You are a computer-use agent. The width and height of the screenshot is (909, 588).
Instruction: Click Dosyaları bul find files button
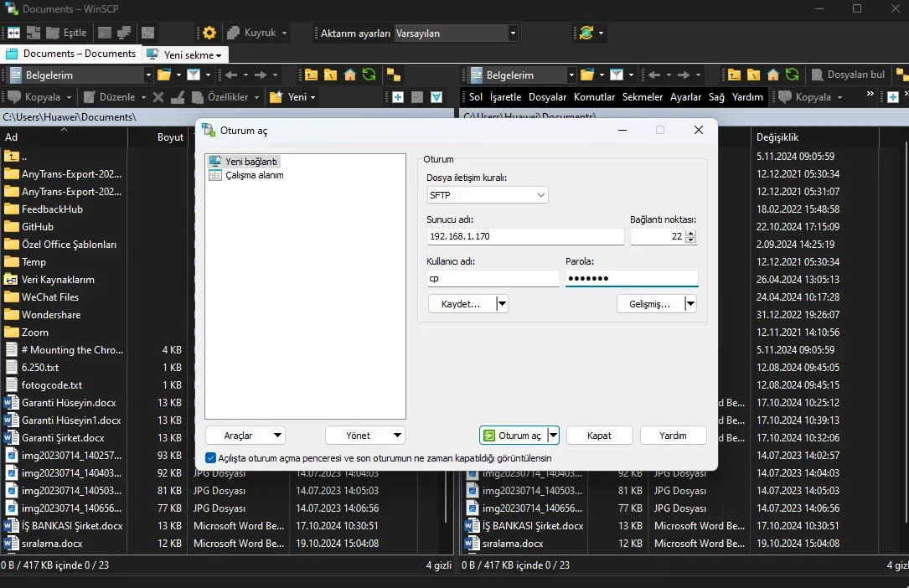848,75
